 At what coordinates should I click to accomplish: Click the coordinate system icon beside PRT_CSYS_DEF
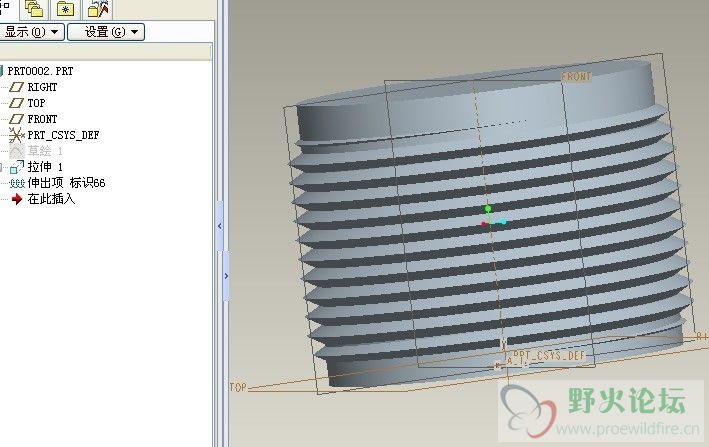point(16,135)
